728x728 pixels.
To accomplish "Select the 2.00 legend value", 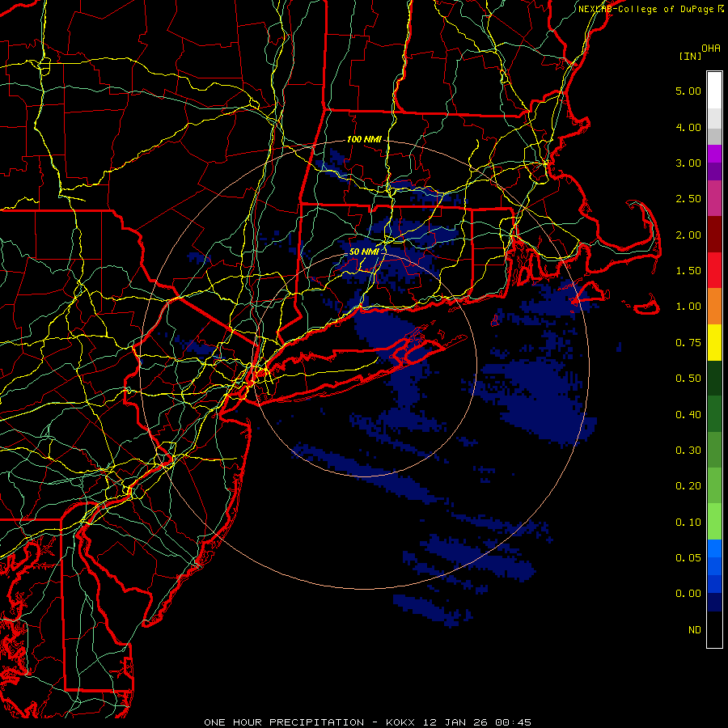I will coord(688,235).
